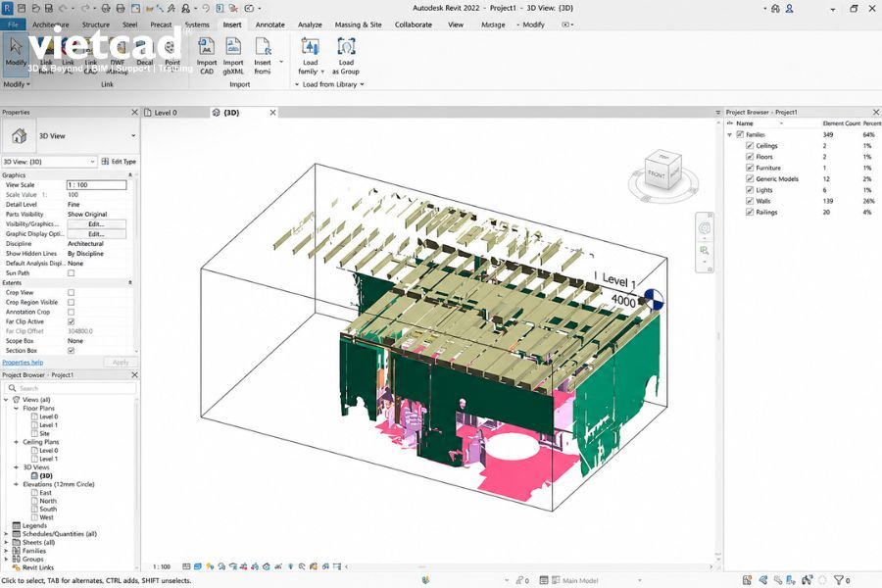Screen dimensions: 882x588
Task: Uncheck the Section Box checkbox
Action: click(x=71, y=351)
